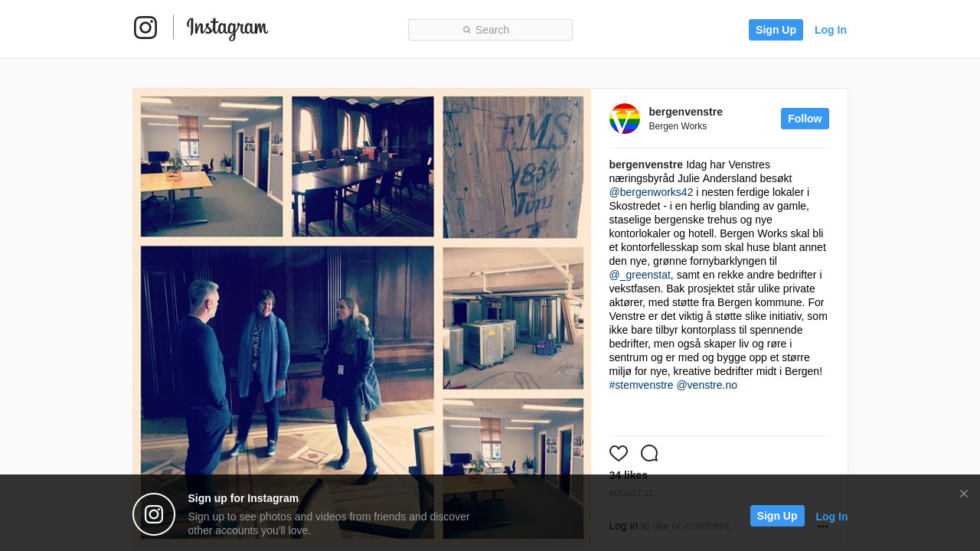Open the three-dot more options menu
The height and width of the screenshot is (551, 980).
point(823,527)
